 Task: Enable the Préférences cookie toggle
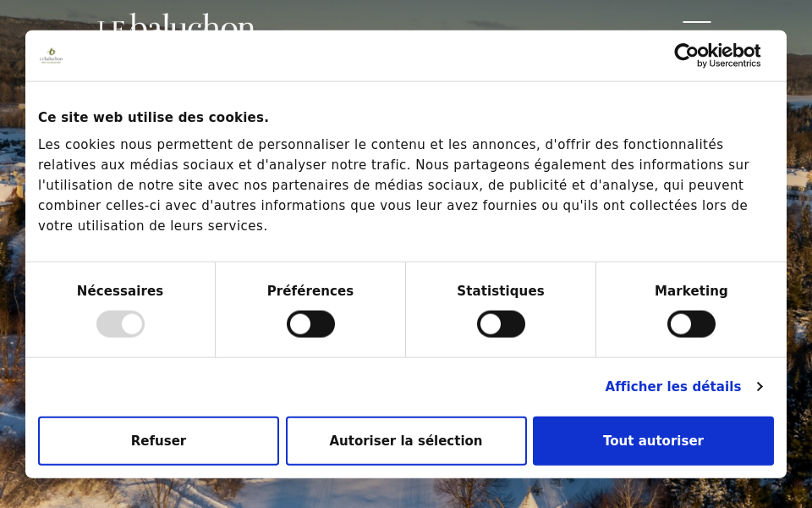310,323
